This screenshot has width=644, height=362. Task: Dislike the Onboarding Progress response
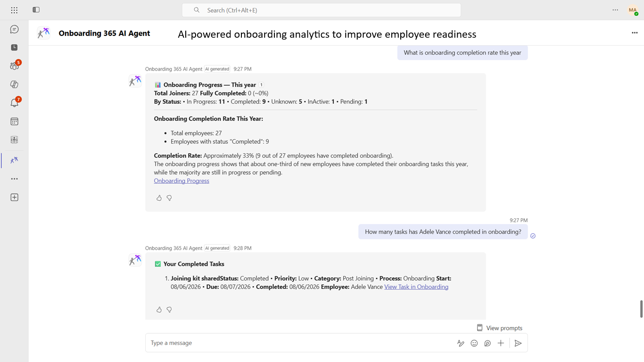[169, 198]
